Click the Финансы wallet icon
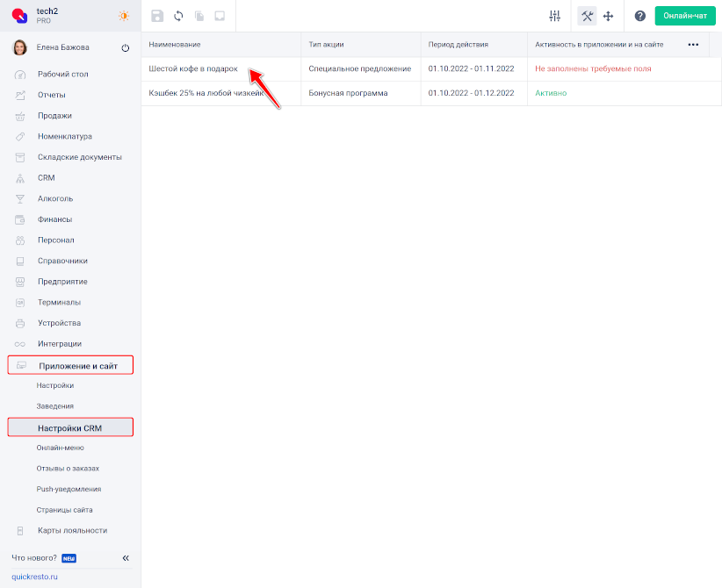This screenshot has width=722, height=588. pyautogui.click(x=20, y=219)
